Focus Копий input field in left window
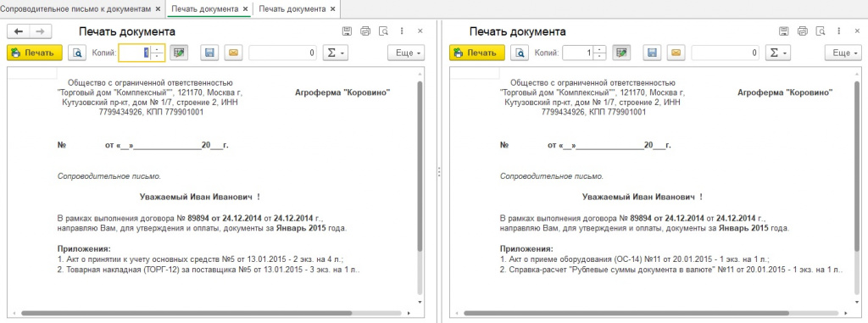 click(135, 53)
